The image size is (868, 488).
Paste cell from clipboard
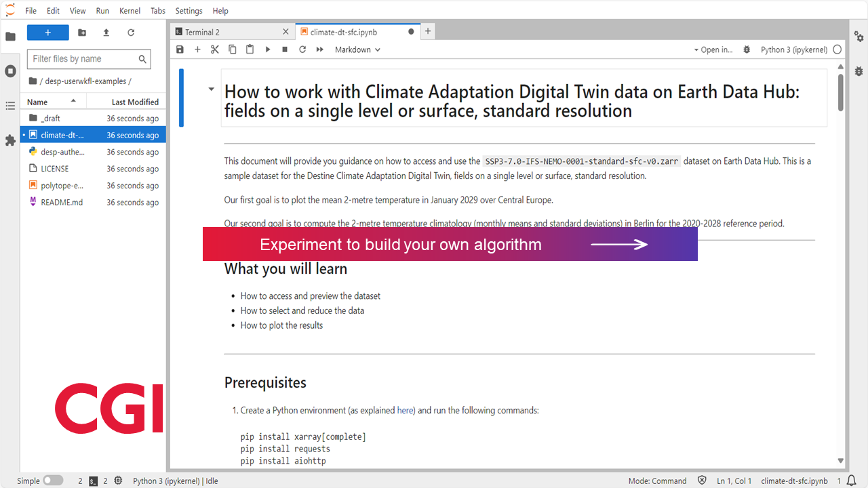[250, 49]
